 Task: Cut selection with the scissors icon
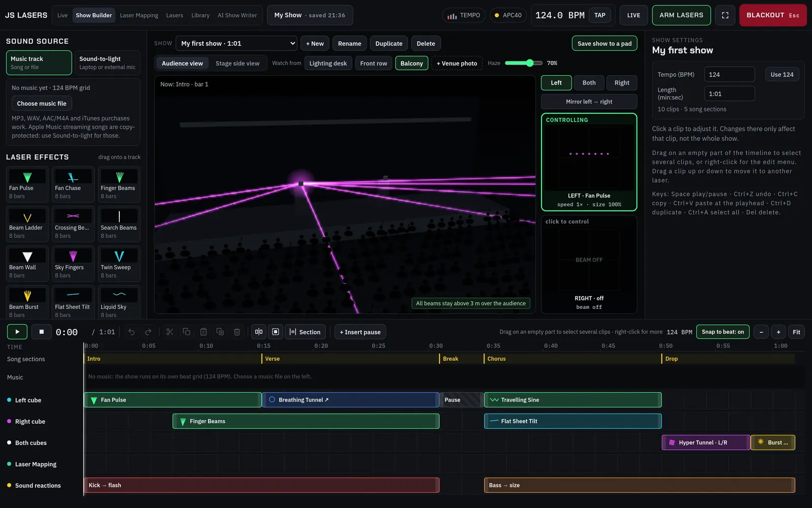point(170,332)
